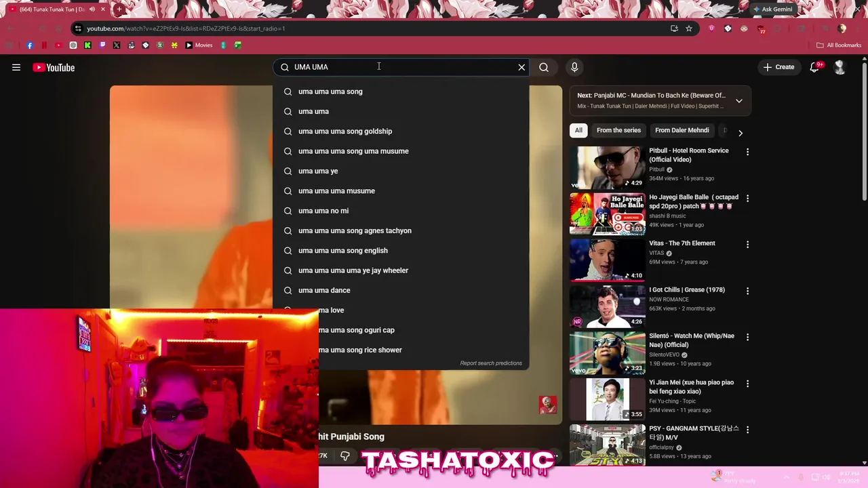
Task: Open Ho Jayegi Balle Balle video thumbnail
Action: [x=608, y=213]
